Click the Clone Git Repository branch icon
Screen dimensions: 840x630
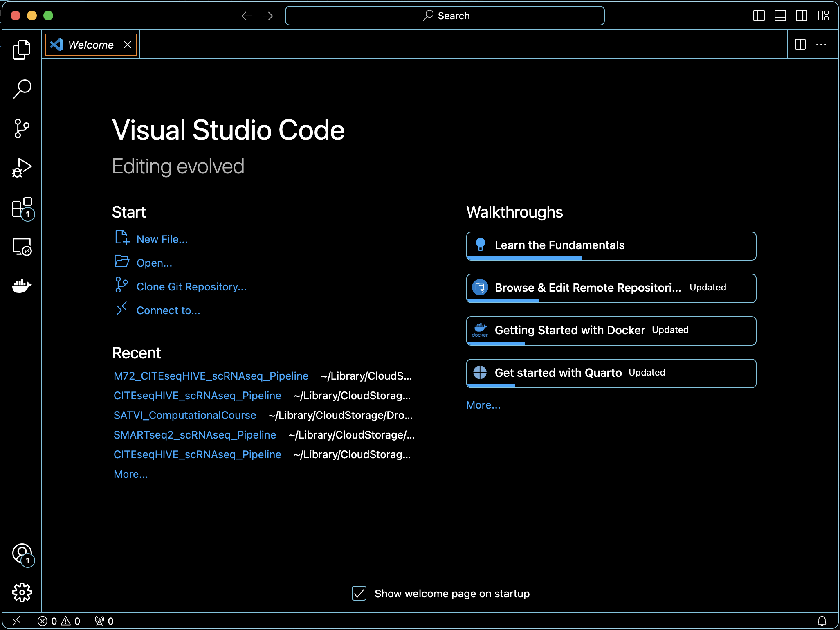point(121,285)
